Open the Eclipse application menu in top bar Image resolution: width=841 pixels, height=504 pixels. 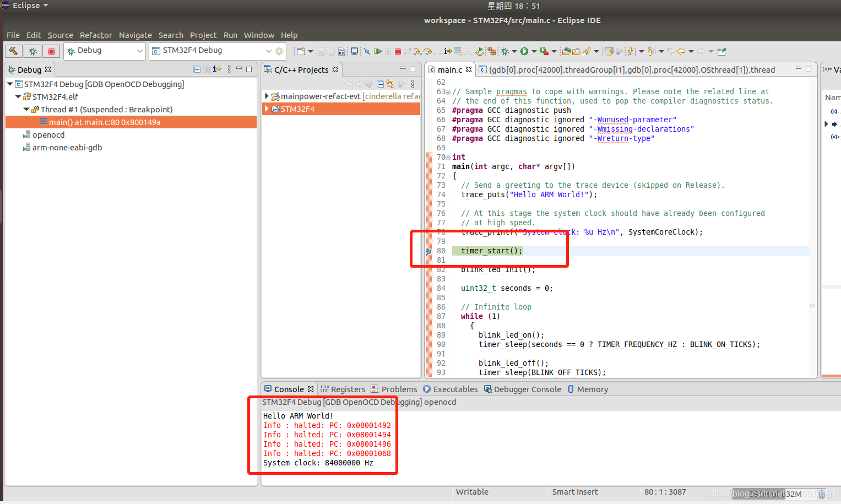coord(25,6)
